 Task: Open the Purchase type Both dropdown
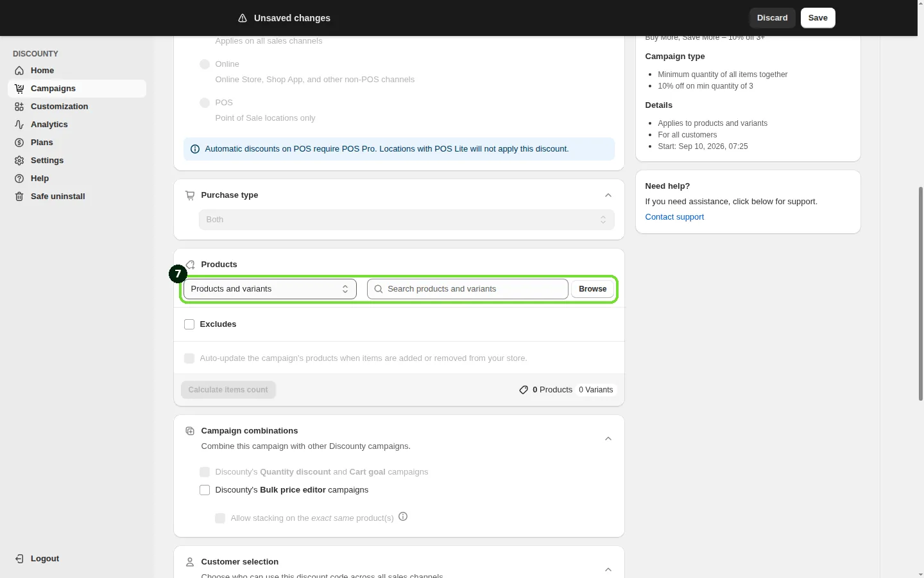tap(406, 220)
